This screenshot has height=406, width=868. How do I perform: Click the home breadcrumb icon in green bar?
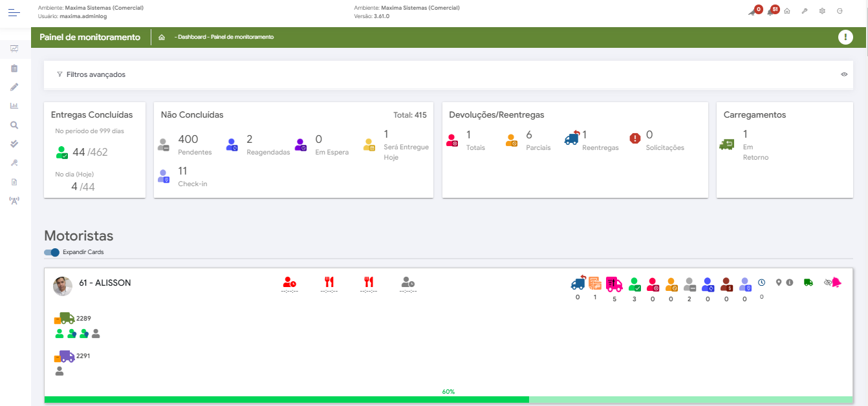[162, 37]
